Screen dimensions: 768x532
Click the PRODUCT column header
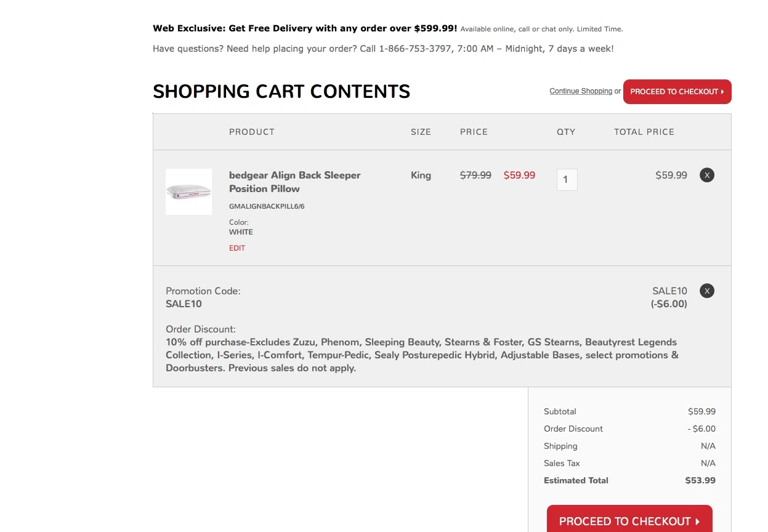(252, 132)
